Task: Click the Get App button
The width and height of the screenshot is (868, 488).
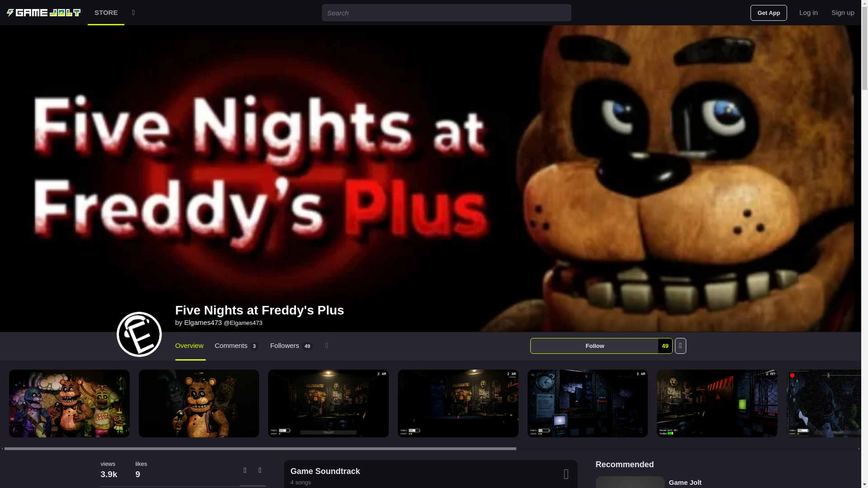Action: 769,13
